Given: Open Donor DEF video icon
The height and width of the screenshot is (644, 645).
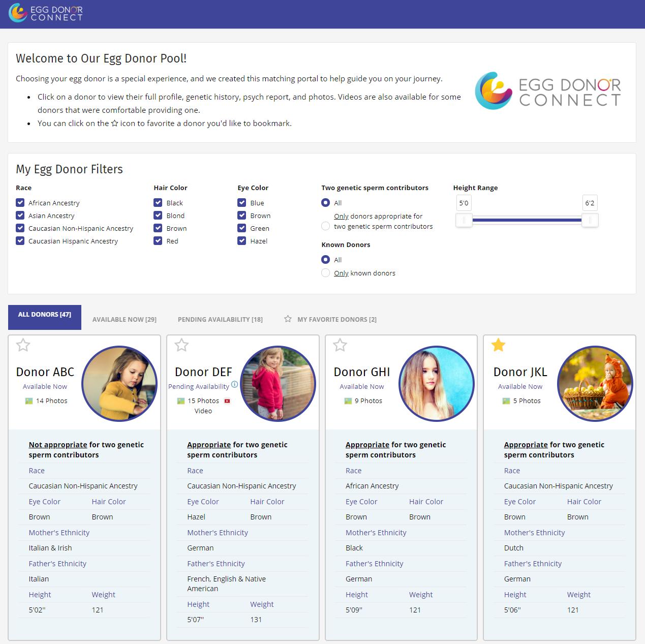Looking at the screenshot, I should coord(227,401).
